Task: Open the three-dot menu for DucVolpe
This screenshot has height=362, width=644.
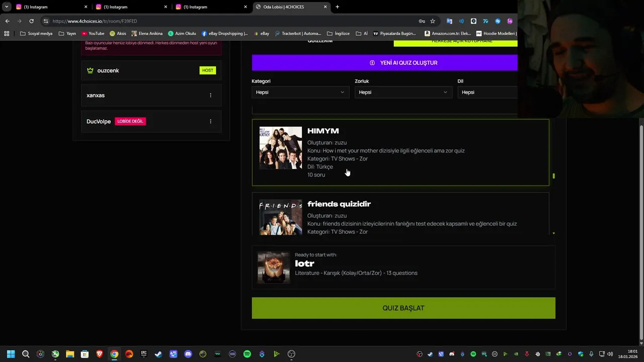Action: tap(210, 121)
